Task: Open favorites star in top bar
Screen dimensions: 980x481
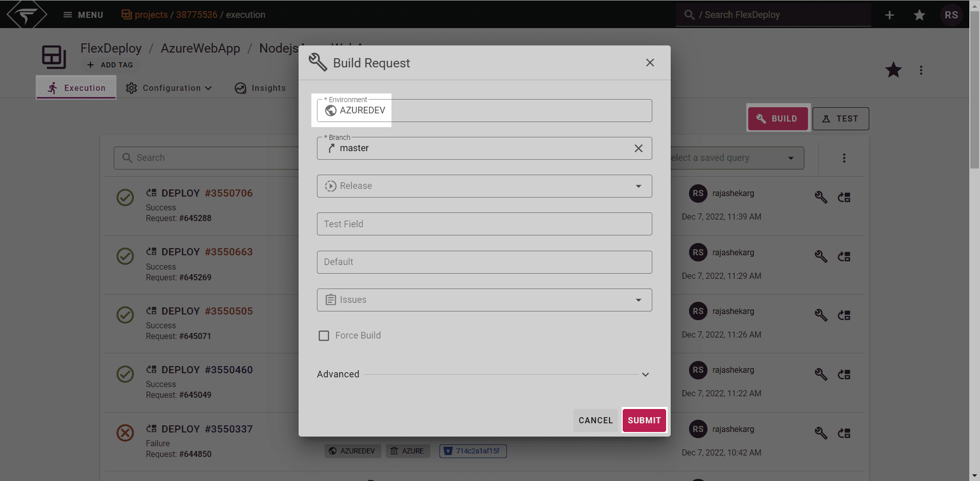Action: 920,15
